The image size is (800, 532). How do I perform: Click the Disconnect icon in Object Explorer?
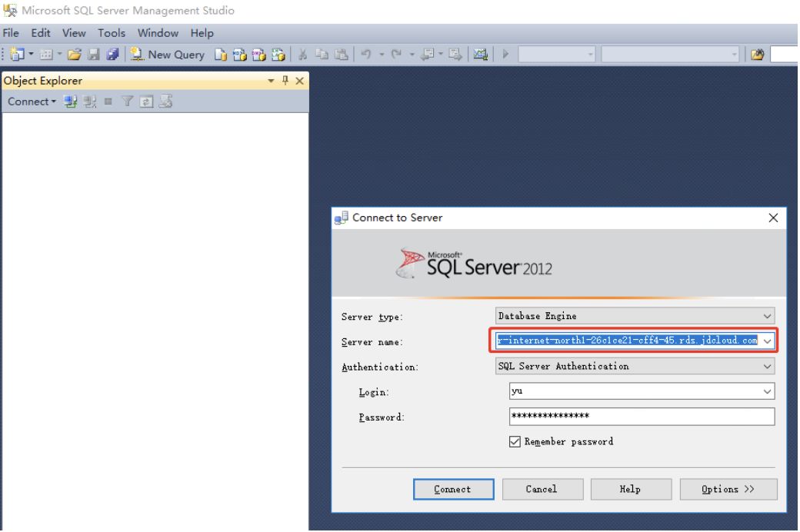[x=90, y=101]
